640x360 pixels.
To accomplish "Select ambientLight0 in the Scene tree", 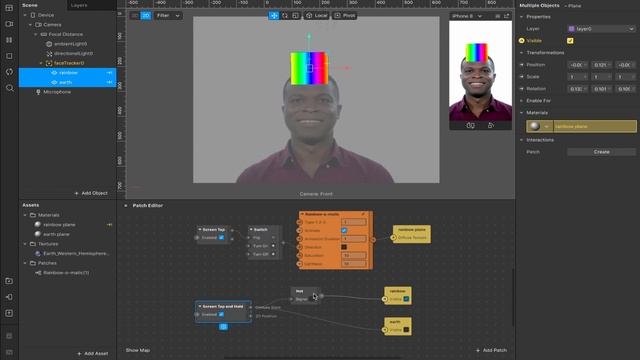I will click(70, 44).
